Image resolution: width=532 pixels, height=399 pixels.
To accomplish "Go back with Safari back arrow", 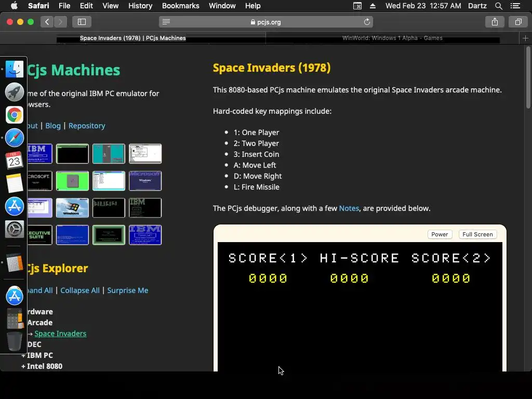I will 47,22.
